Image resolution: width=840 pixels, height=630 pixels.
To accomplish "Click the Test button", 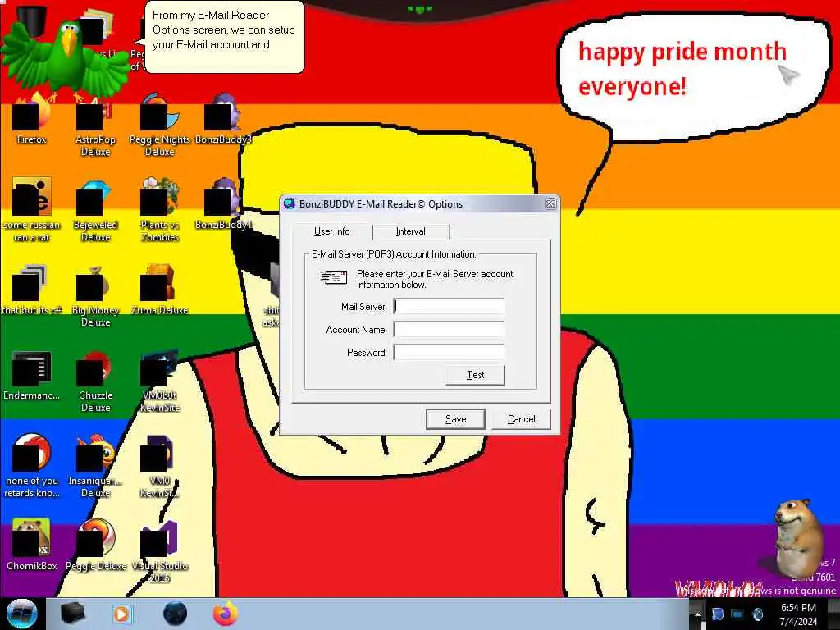I will pos(475,375).
